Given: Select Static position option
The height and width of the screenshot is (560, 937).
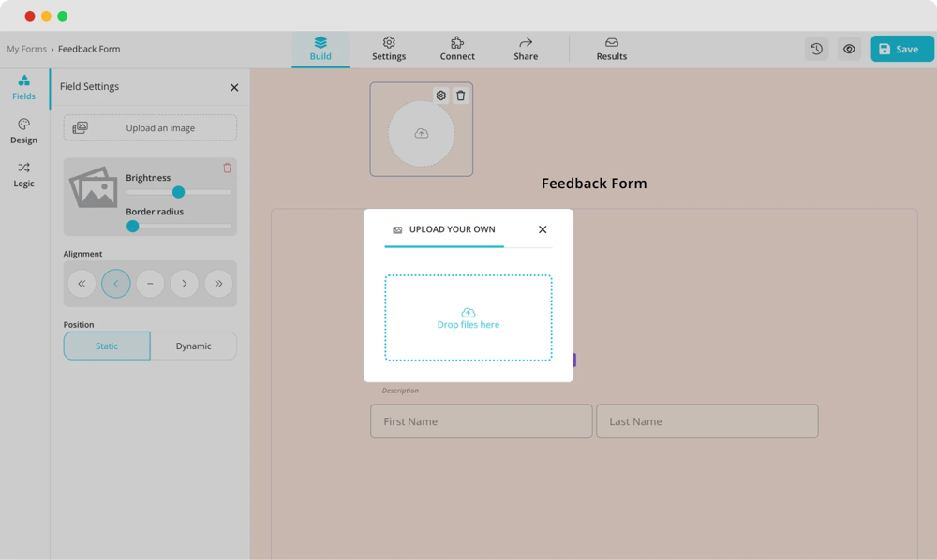Looking at the screenshot, I should point(107,346).
